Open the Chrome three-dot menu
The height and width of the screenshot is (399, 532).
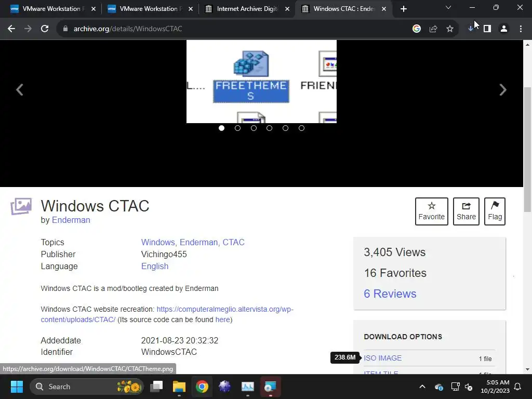tap(521, 29)
